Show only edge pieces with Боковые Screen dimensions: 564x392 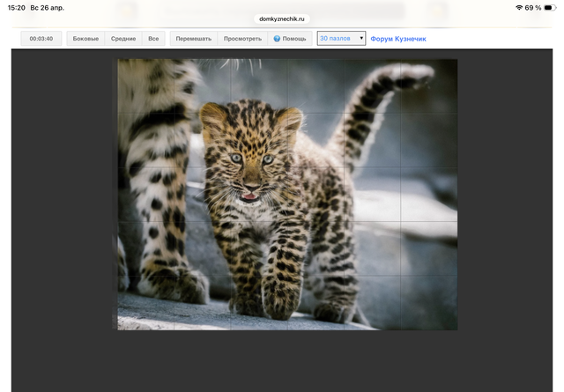click(85, 39)
